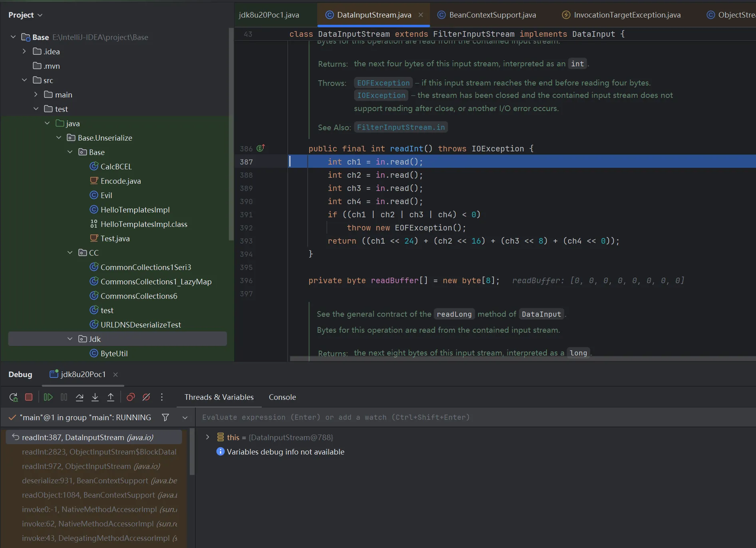Click the Step Over icon
756x548 pixels.
click(x=80, y=397)
